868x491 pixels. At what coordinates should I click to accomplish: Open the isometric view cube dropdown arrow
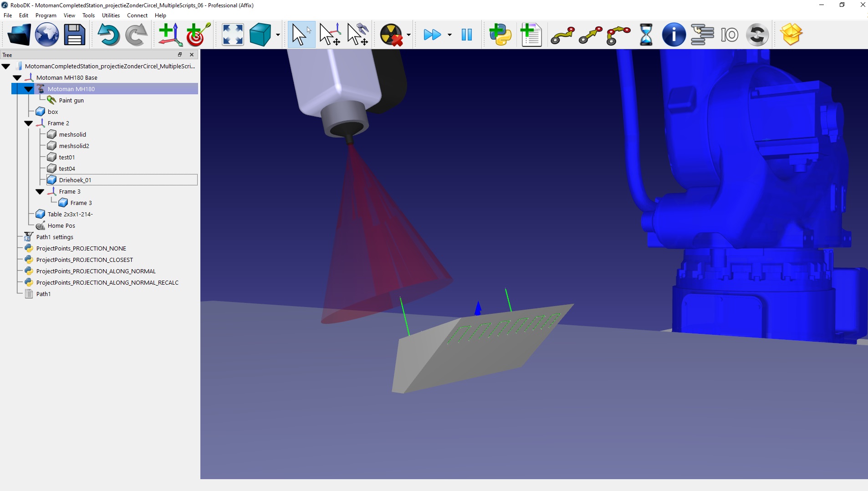[x=278, y=35]
